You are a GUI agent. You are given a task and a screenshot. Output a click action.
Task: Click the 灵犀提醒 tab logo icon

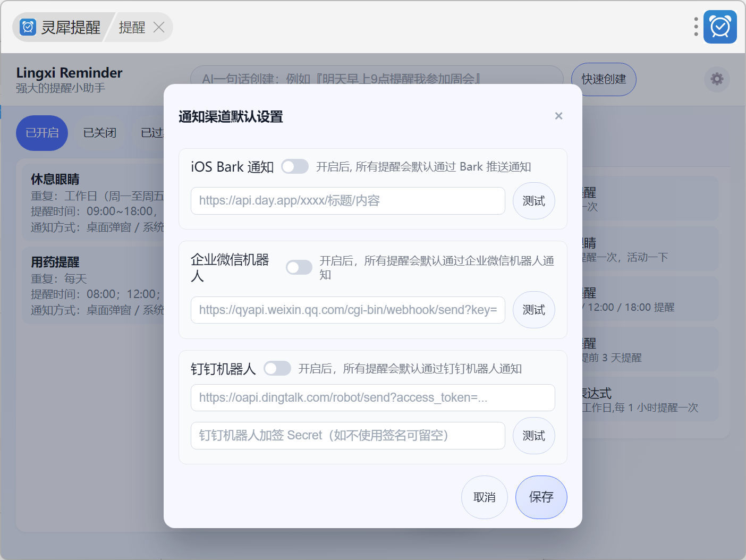28,27
